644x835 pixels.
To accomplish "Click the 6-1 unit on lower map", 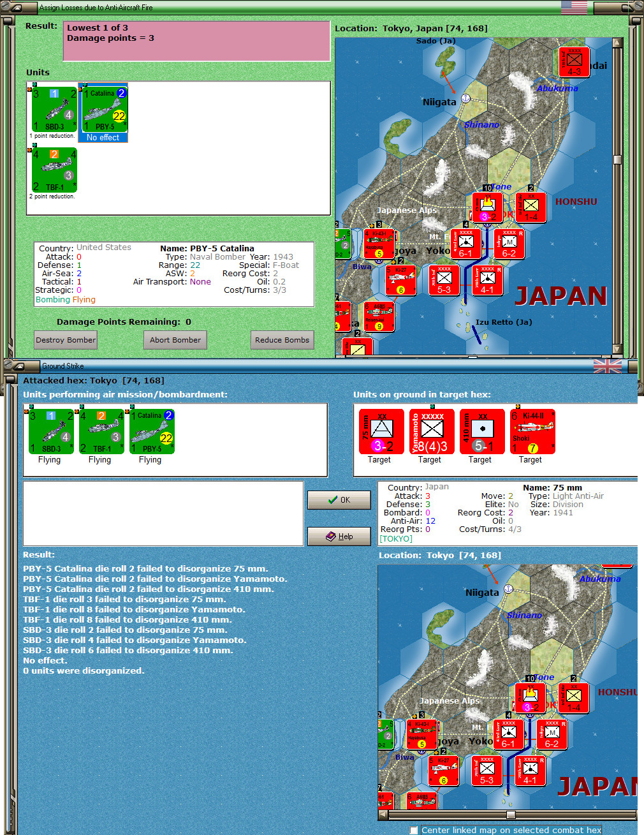I will pyautogui.click(x=509, y=734).
